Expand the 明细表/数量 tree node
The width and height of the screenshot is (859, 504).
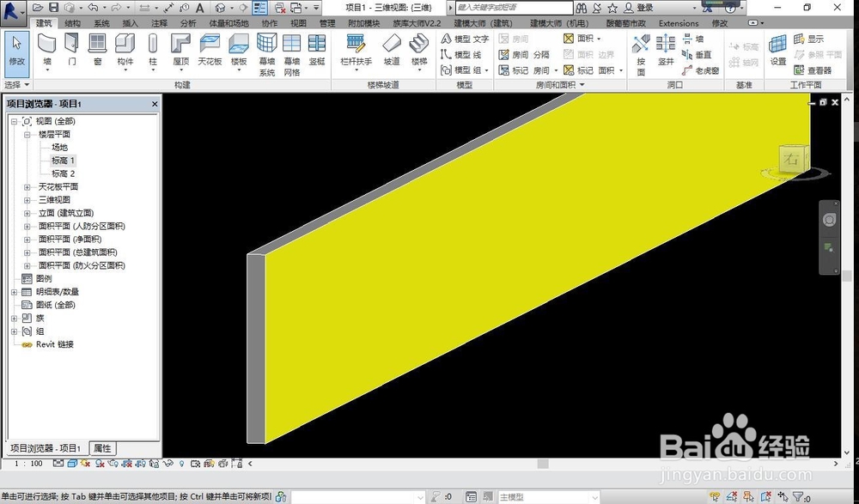point(15,292)
